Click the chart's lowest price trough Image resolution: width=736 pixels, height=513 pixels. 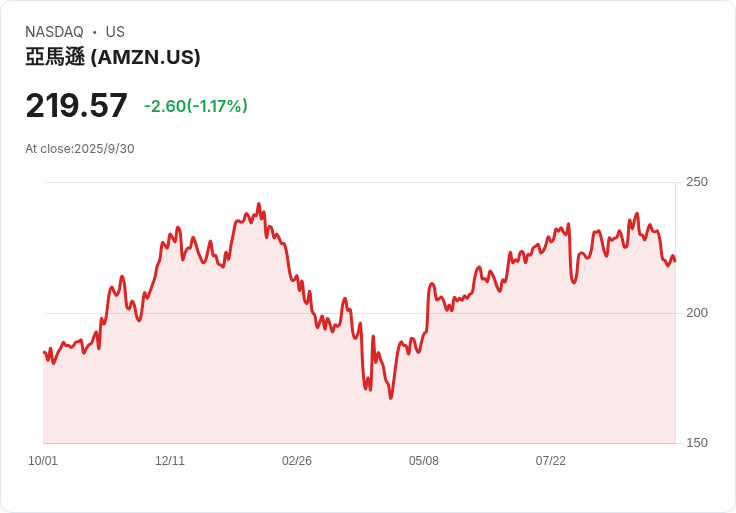[391, 398]
